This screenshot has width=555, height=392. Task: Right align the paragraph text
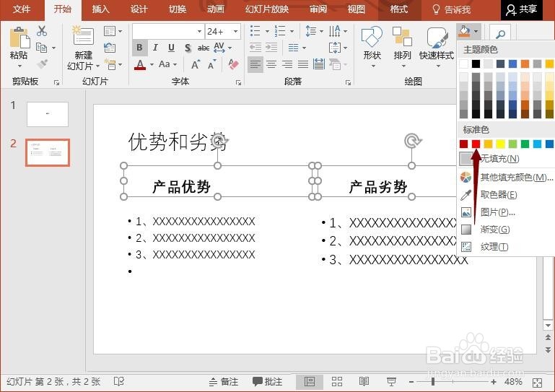287,64
